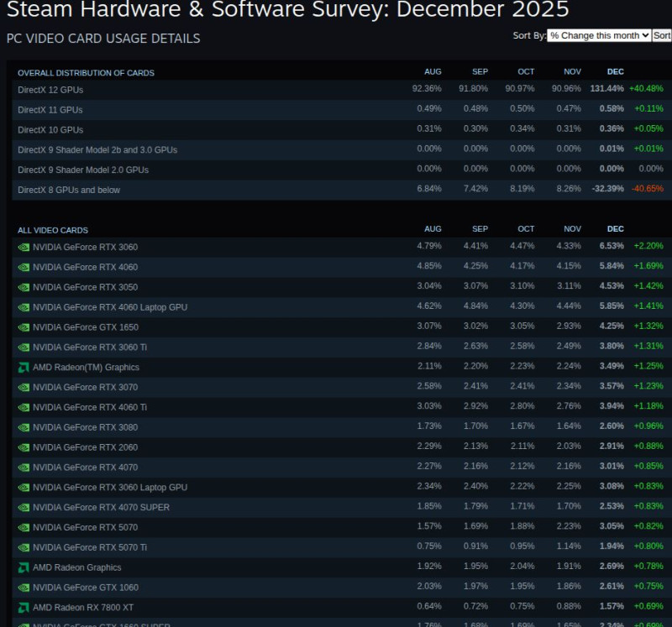Click the NVIDIA icon next to RTX 2060

tap(24, 447)
